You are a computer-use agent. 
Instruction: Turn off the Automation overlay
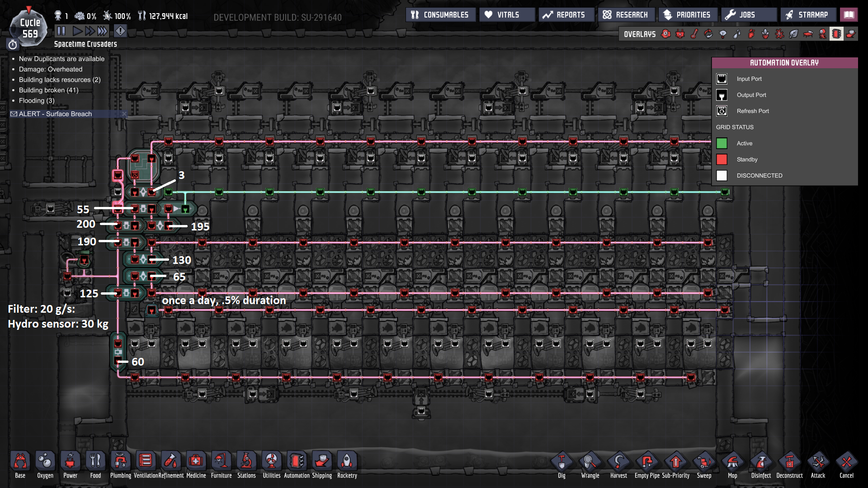836,34
